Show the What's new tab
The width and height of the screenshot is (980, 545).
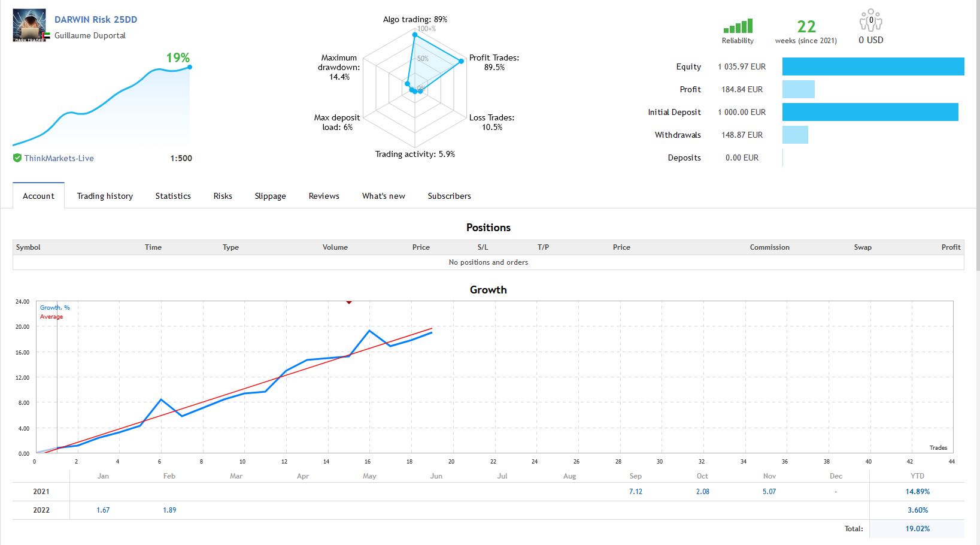pyautogui.click(x=384, y=196)
